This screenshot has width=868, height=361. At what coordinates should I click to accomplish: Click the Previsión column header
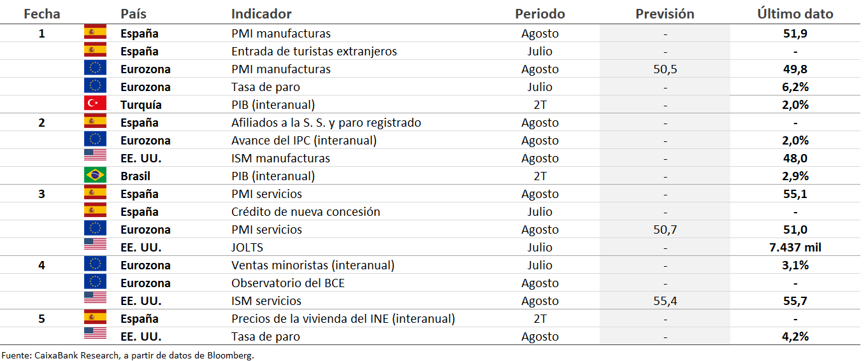(665, 13)
